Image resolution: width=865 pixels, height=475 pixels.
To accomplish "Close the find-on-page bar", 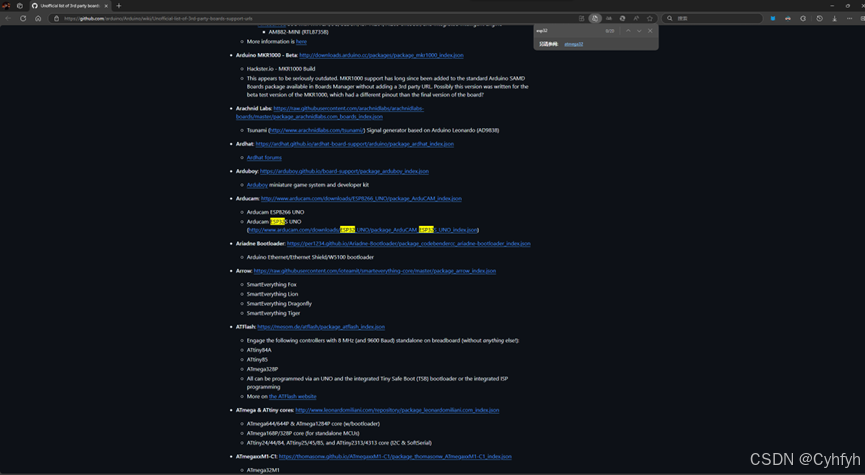I will click(x=650, y=31).
